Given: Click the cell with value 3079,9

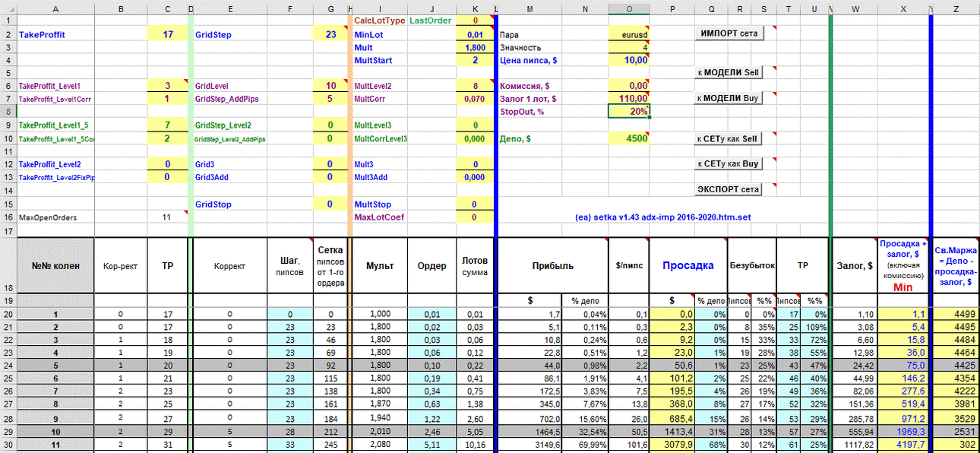Looking at the screenshot, I should [x=672, y=445].
